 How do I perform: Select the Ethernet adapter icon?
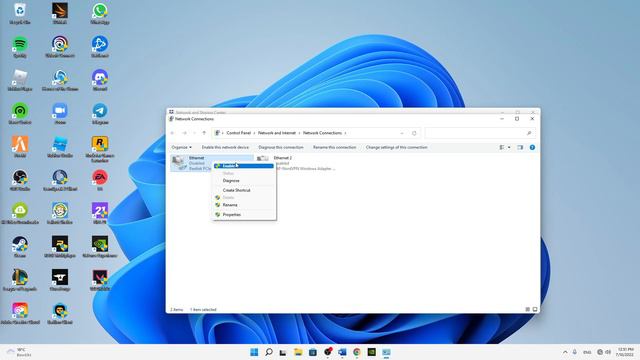(x=178, y=162)
